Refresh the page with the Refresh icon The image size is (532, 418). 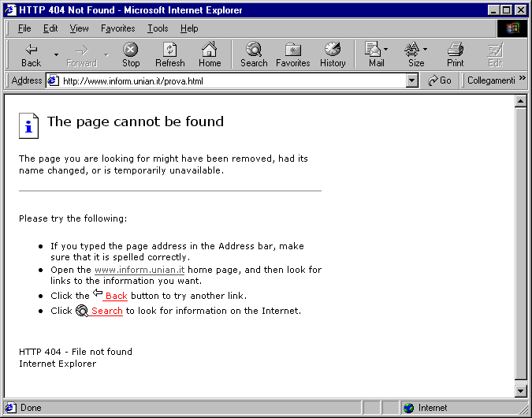pos(170,50)
